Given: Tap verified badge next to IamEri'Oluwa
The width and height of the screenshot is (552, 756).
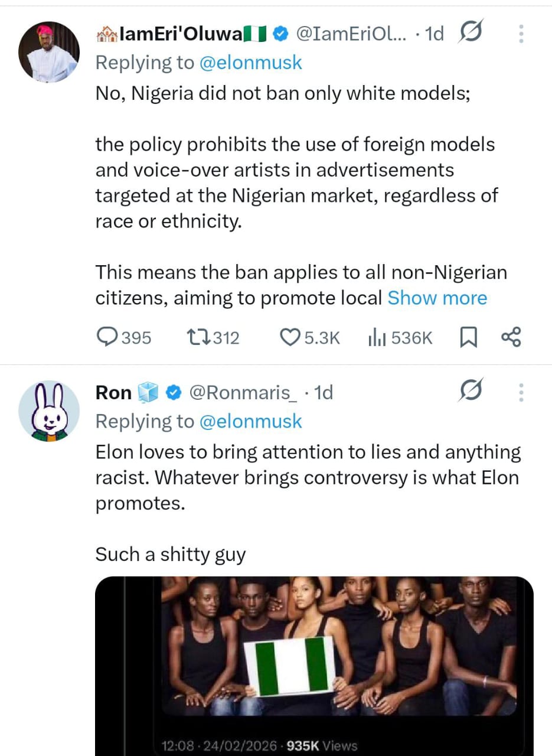Looking at the screenshot, I should 281,34.
